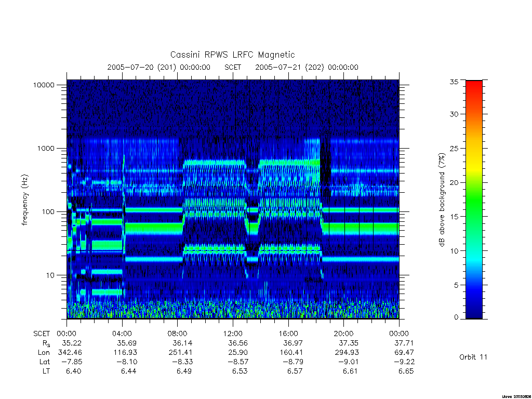Viewport: 532px width, 399px height.
Task: Click the 10 frequency tick label
Action: (x=50, y=275)
